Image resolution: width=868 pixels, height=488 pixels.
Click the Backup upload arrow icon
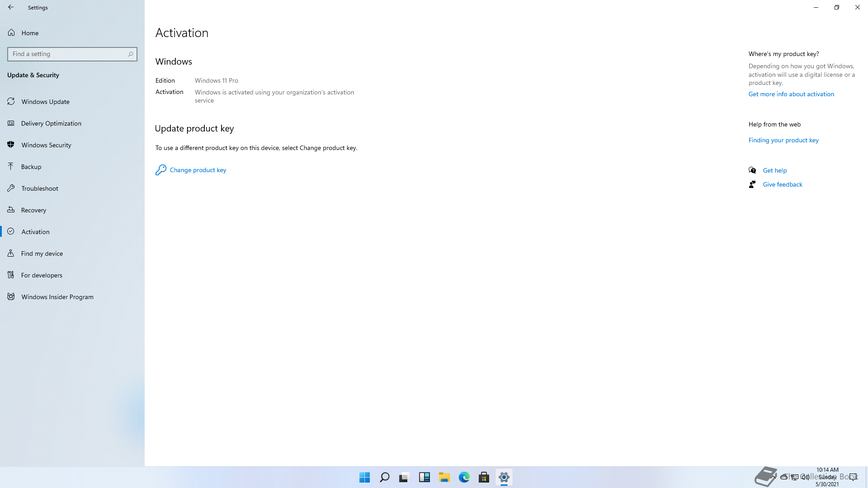(x=11, y=166)
